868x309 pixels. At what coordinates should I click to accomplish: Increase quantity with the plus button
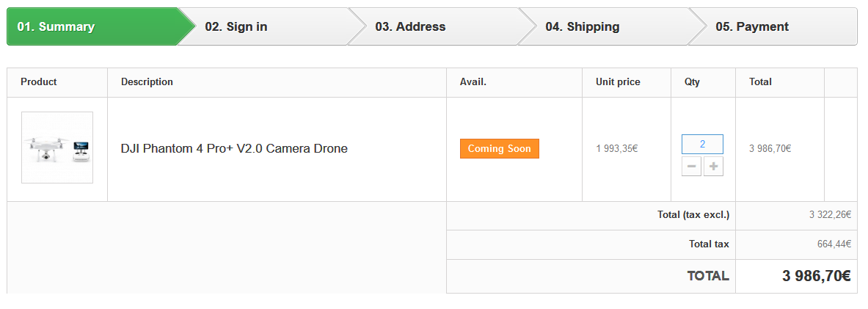714,166
